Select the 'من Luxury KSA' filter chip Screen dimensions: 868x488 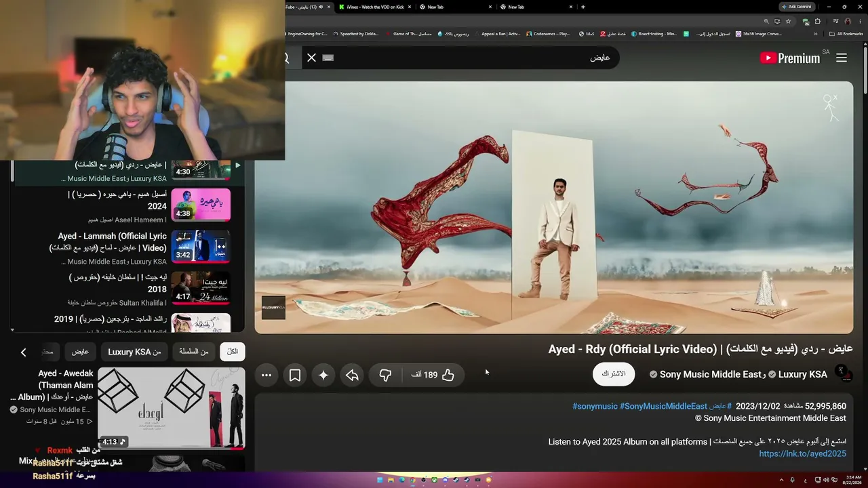pos(134,352)
